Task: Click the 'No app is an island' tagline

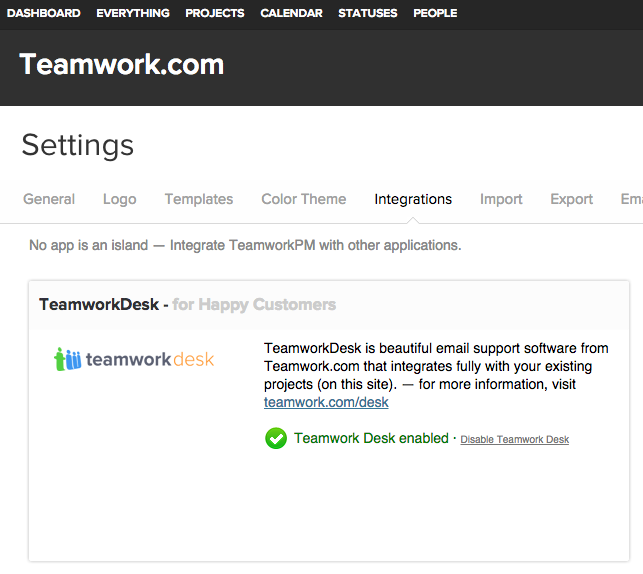Action: (x=245, y=245)
